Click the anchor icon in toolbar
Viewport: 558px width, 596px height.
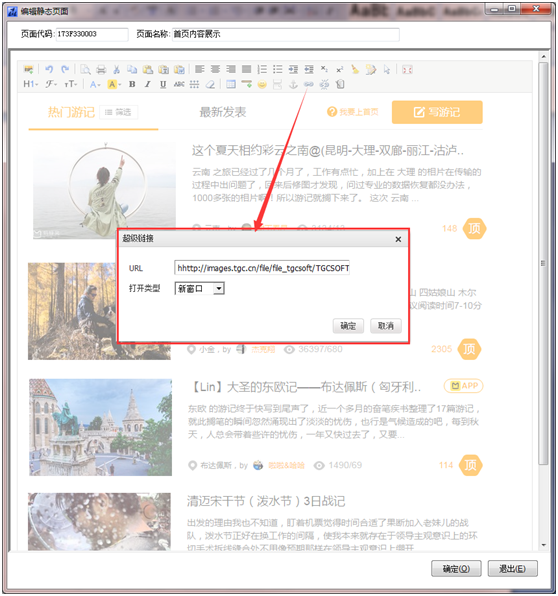(293, 84)
